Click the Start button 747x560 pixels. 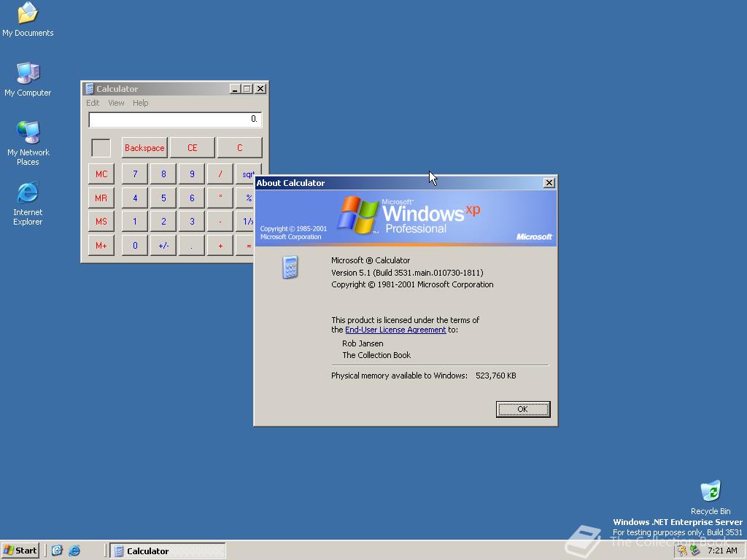point(20,551)
